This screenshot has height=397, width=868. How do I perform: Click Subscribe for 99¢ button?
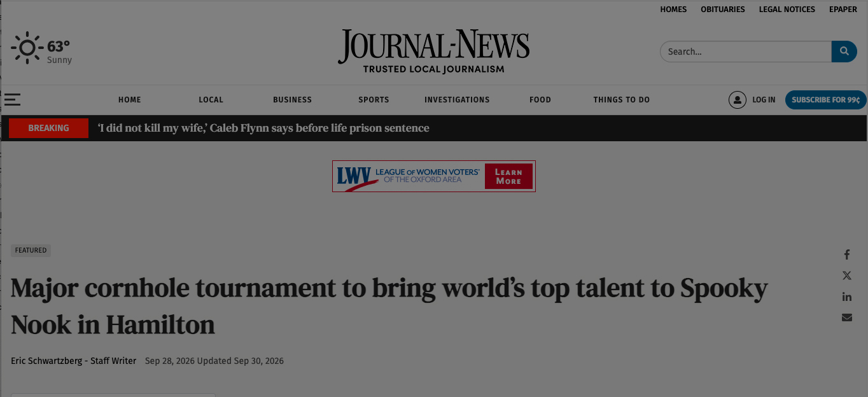pos(825,100)
